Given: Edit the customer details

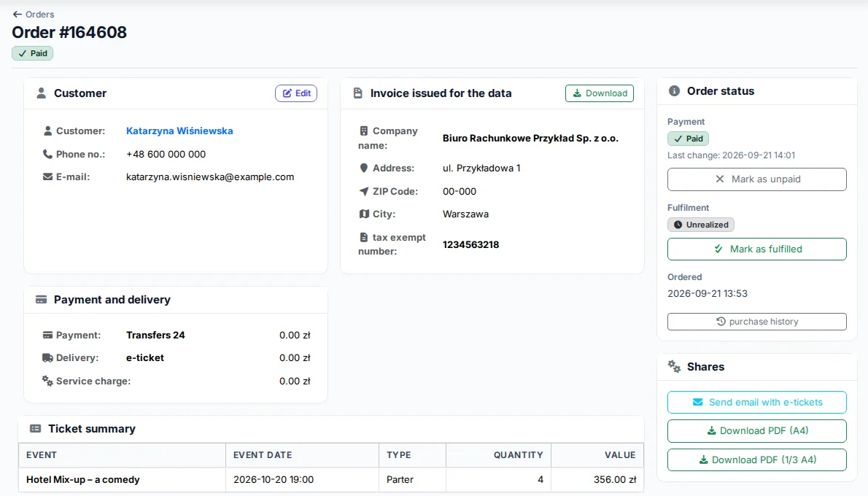Looking at the screenshot, I should 296,93.
